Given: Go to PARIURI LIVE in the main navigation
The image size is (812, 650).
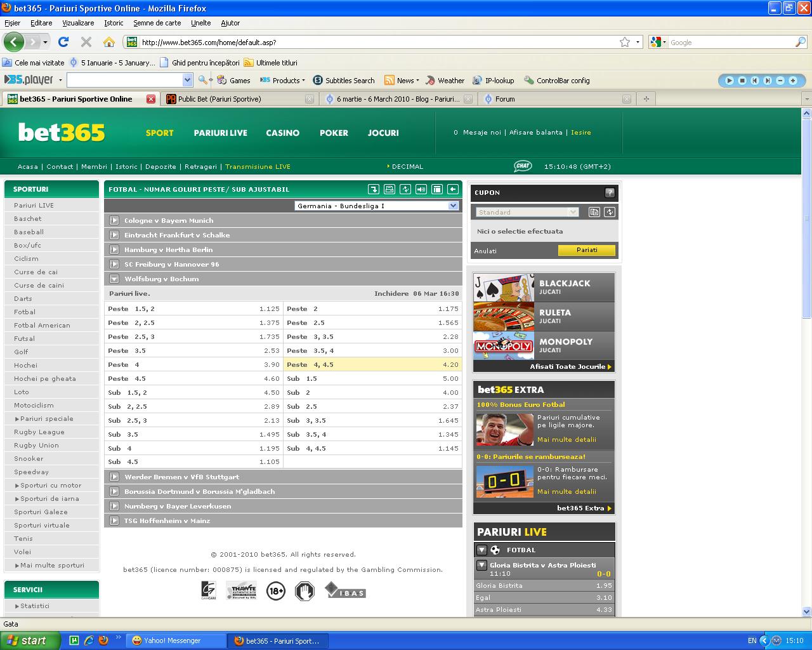Looking at the screenshot, I should (221, 133).
